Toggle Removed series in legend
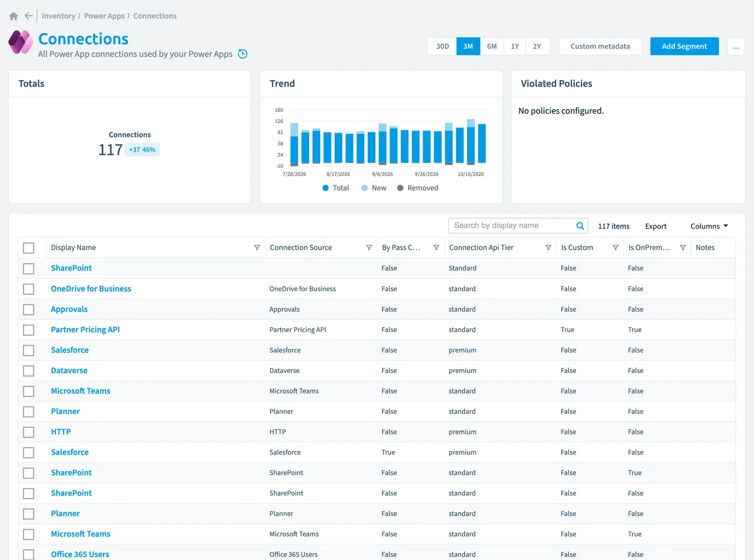This screenshot has height=560, width=754. pos(418,188)
